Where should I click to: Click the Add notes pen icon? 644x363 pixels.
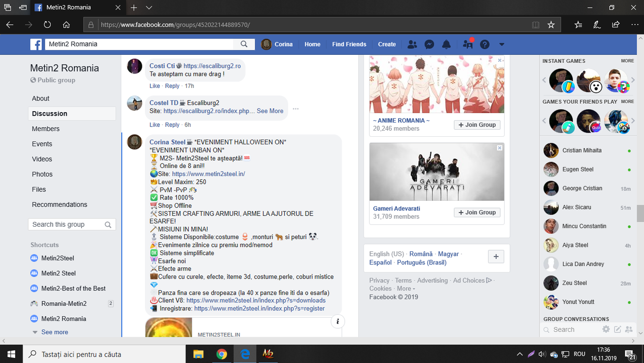tap(597, 25)
